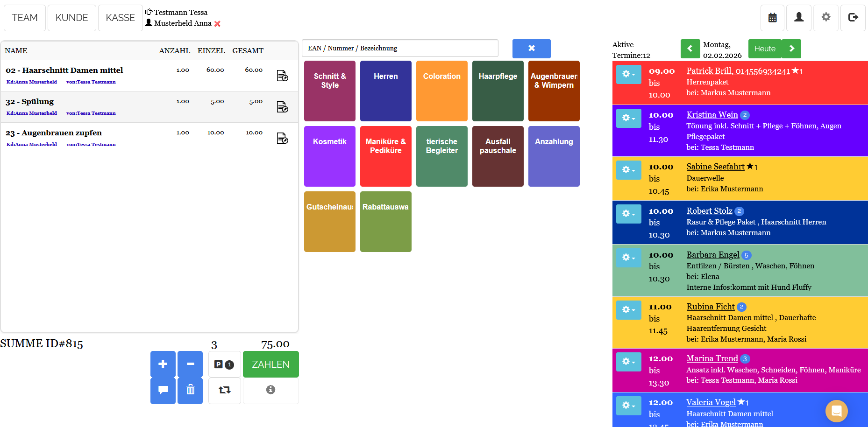Click the trash icon to delete the item
868x427 pixels.
190,390
